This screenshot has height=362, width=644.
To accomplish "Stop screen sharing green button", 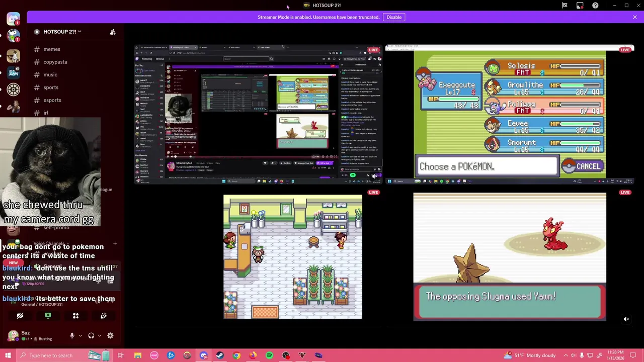I will [48, 316].
